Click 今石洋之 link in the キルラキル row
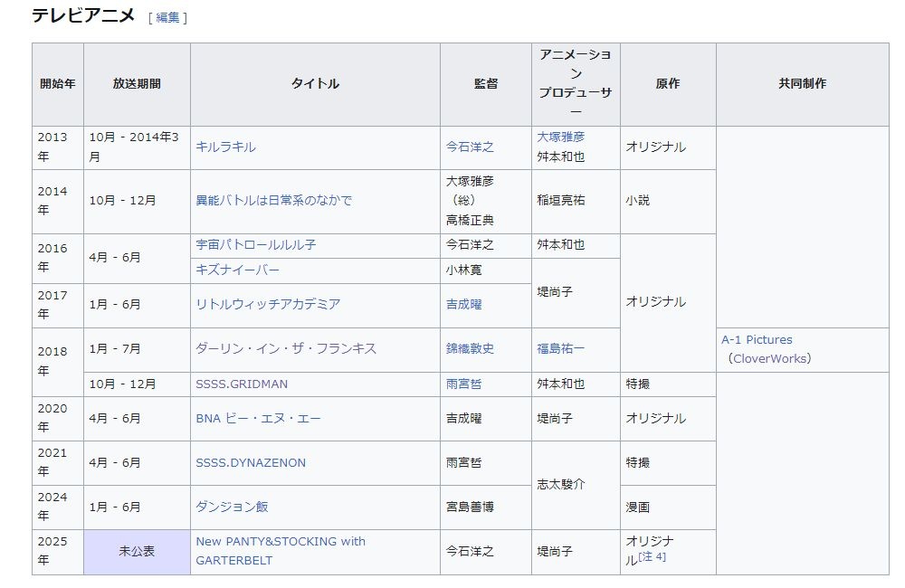 [470, 147]
